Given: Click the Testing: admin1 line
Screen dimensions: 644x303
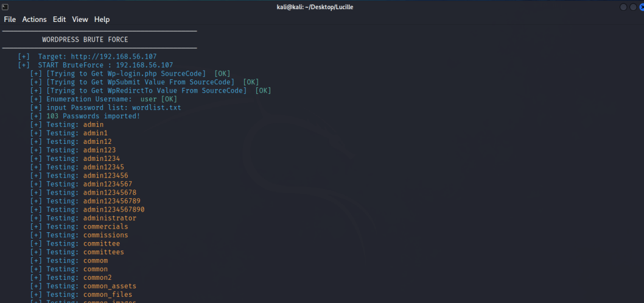Looking at the screenshot, I should coord(69,133).
